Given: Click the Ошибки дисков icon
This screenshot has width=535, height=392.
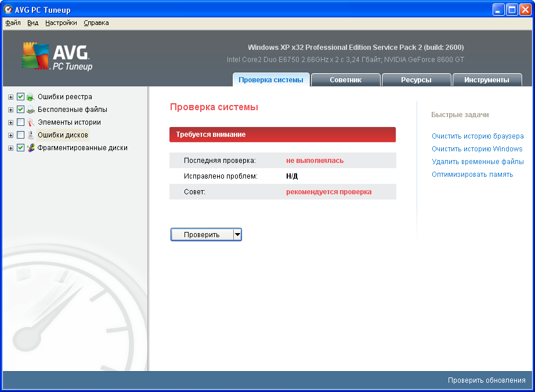Looking at the screenshot, I should pos(30,135).
